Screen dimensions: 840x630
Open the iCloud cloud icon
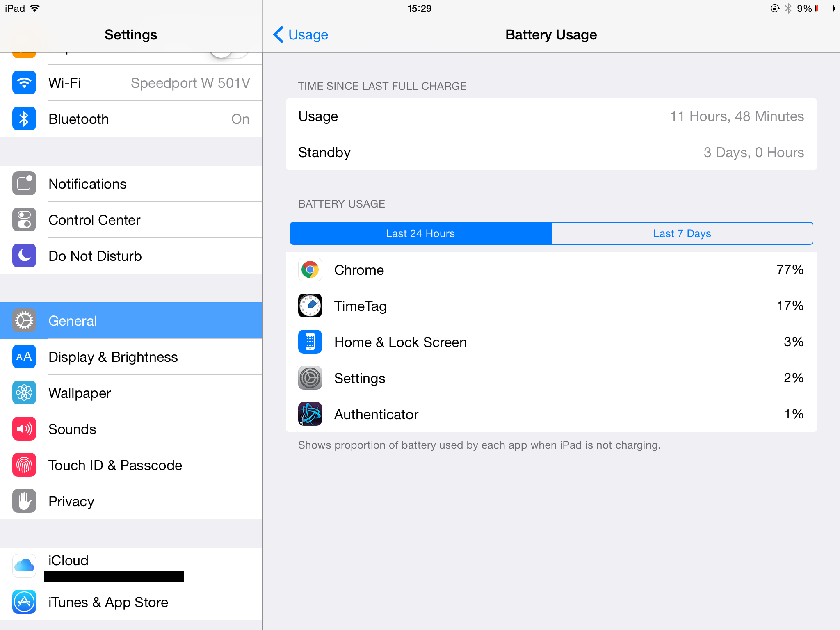tap(24, 566)
